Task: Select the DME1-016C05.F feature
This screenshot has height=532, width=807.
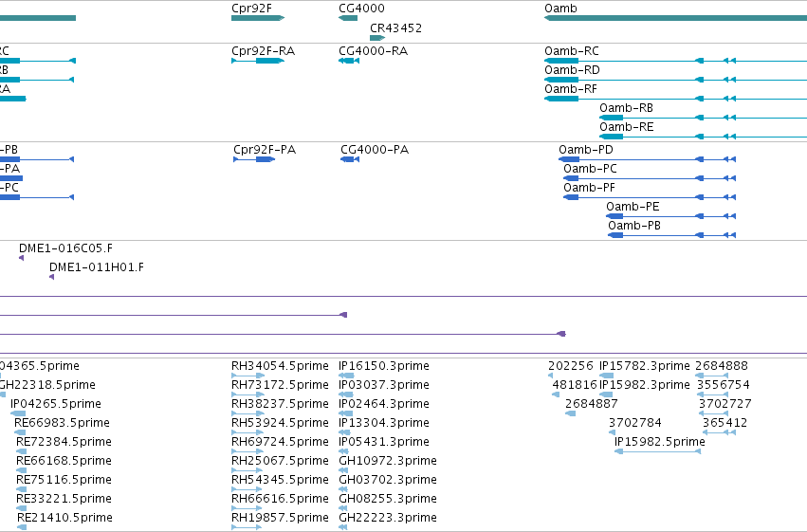Action: [21, 258]
